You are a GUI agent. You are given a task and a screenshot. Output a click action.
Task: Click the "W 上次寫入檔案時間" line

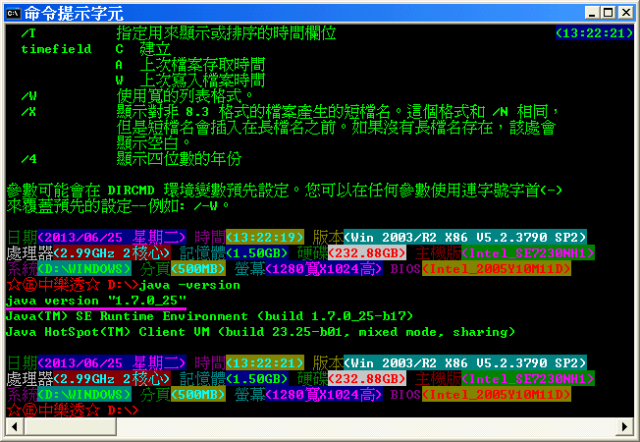point(190,80)
